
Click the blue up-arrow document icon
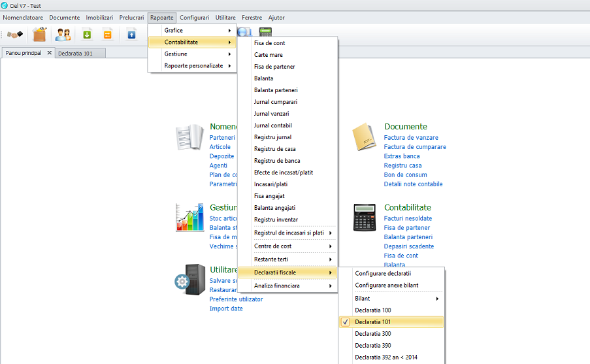point(131,35)
